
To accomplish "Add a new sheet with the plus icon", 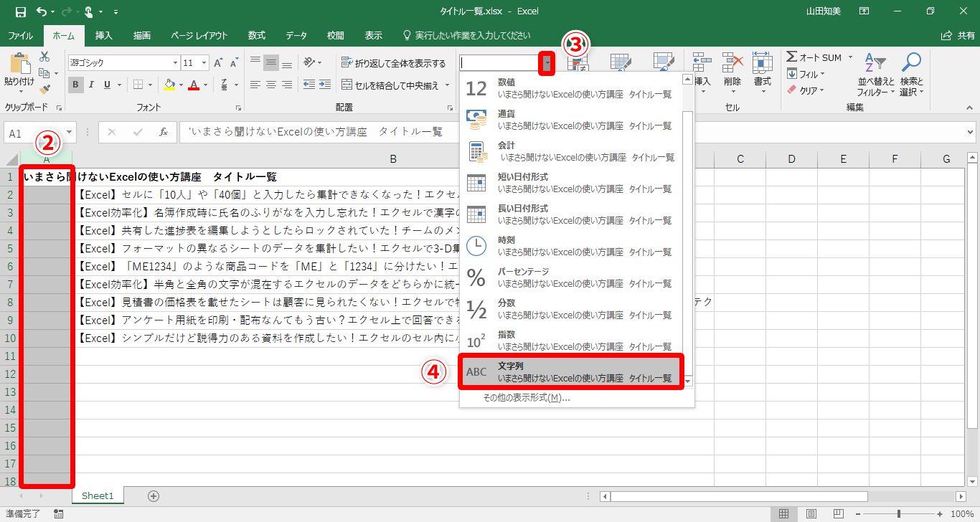I will click(x=154, y=495).
